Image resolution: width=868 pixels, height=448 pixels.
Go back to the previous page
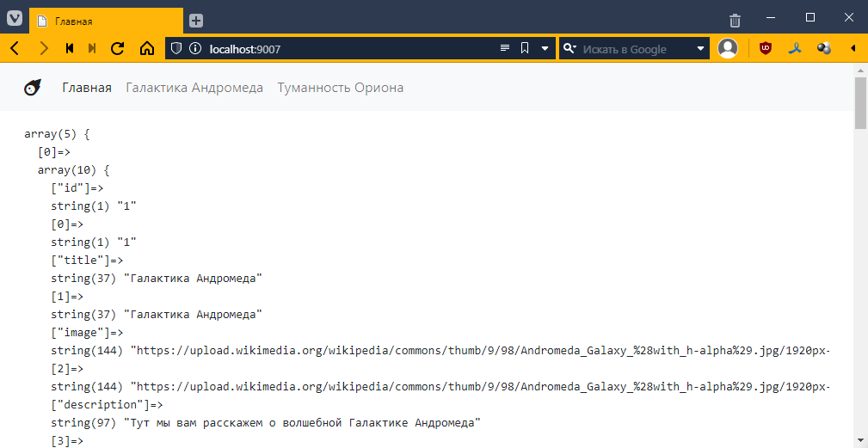click(x=15, y=49)
